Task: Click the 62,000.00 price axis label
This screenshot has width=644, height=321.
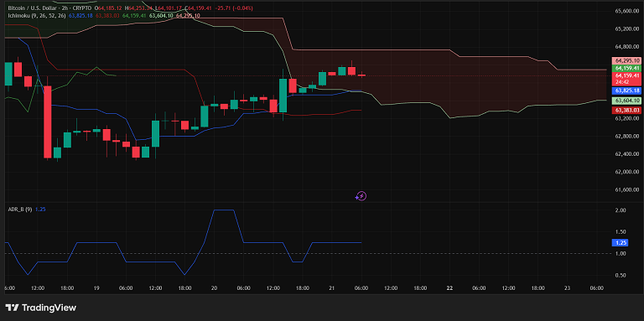Action: tap(626, 172)
